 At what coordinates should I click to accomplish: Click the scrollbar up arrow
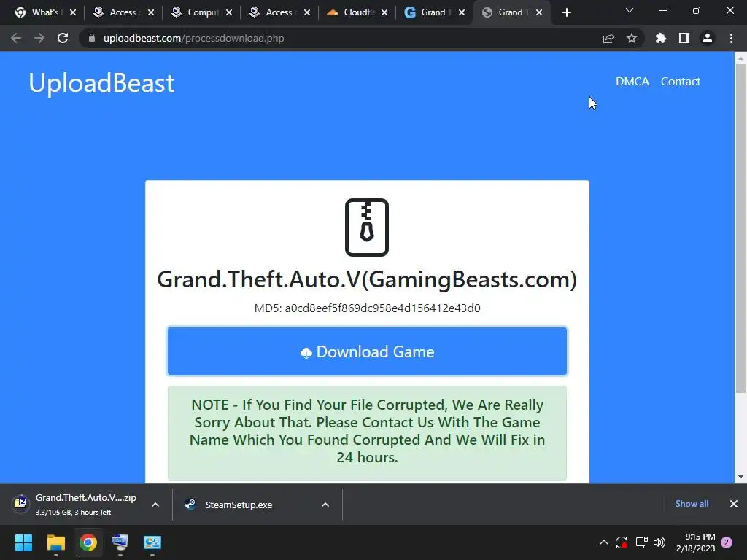[740, 58]
